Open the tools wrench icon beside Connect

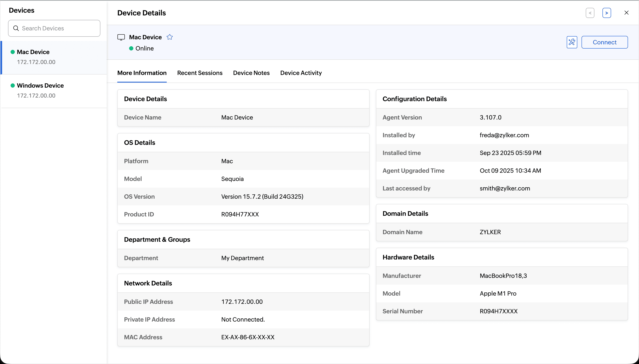point(572,42)
